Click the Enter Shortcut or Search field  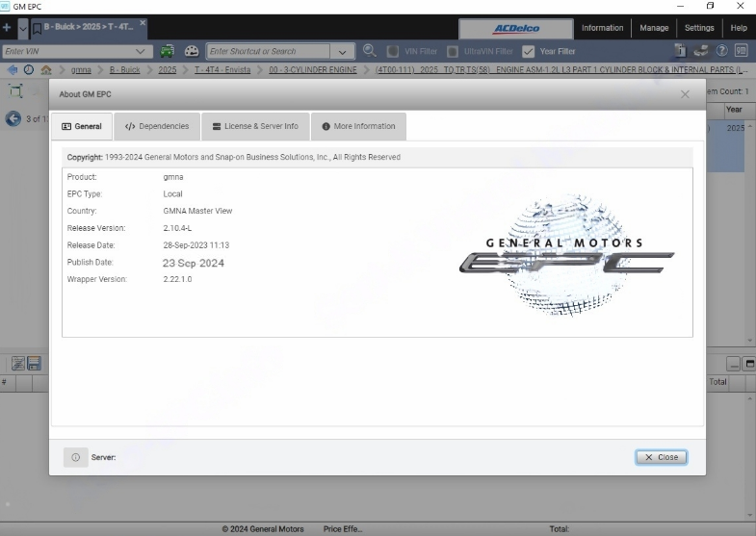click(269, 51)
